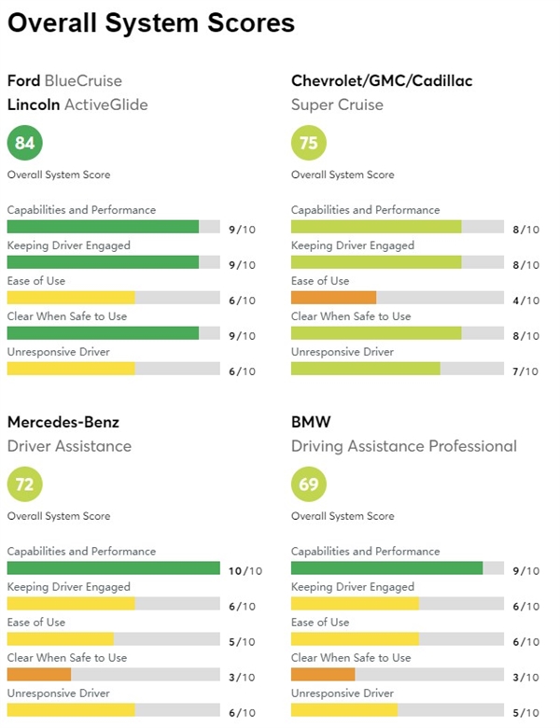Click the Ford BlueCruise title
Screen dimensions: 560x728
(64, 81)
